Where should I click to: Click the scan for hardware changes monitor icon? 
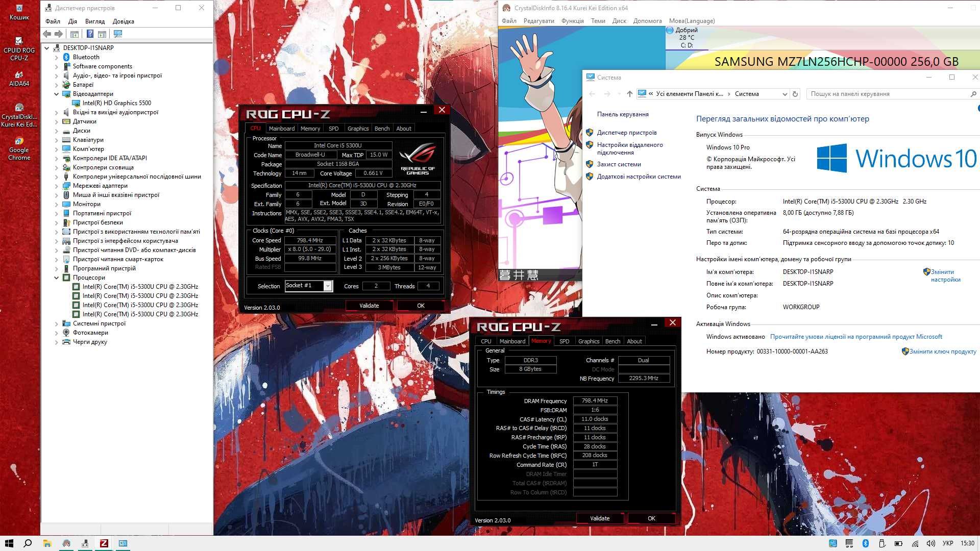(x=118, y=34)
